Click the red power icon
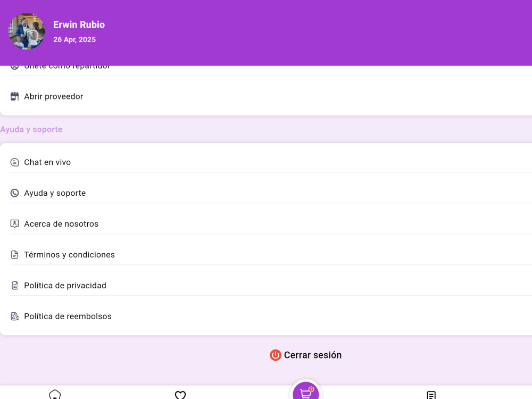 (276, 355)
